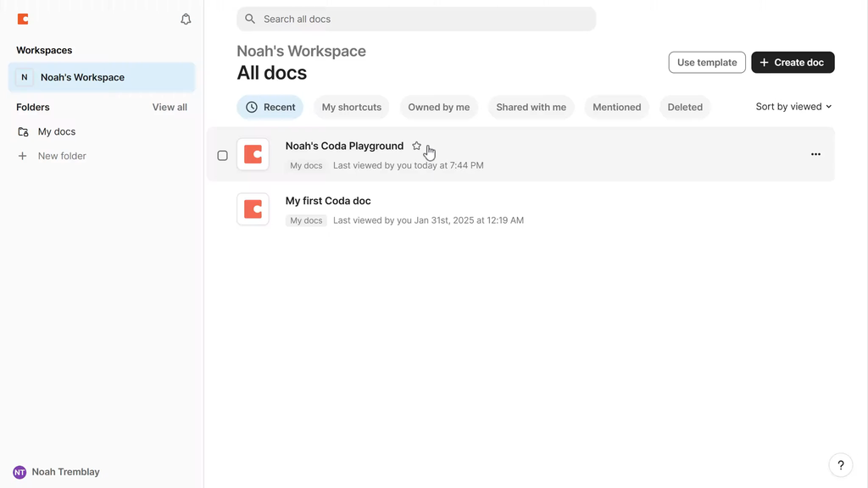868x488 pixels.
Task: Focus the Search all docs field
Action: pyautogui.click(x=416, y=19)
